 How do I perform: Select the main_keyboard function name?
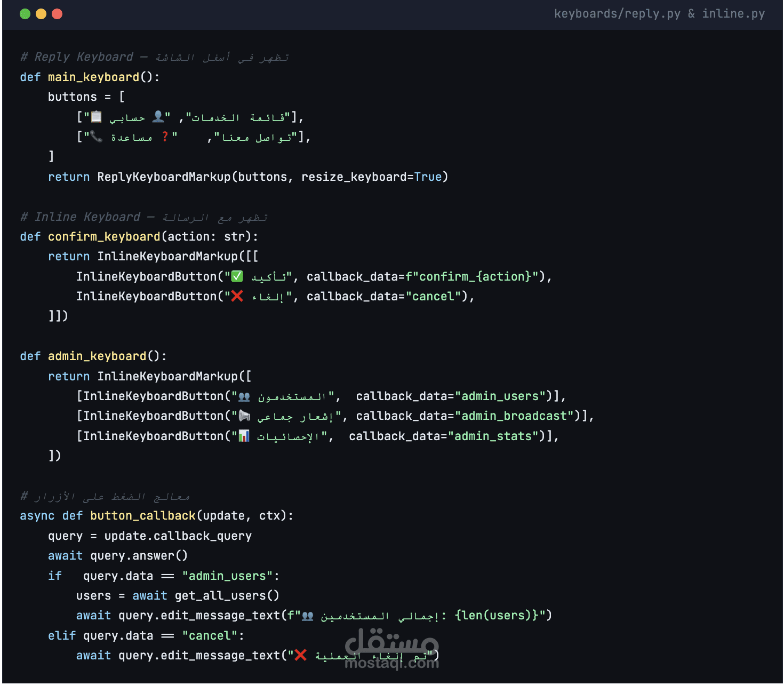pos(93,77)
